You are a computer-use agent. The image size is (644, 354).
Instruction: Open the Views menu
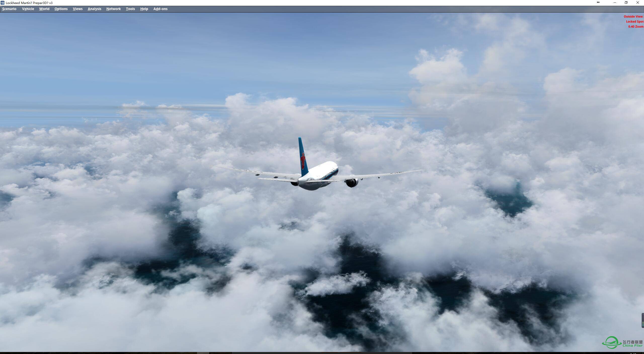pos(77,9)
